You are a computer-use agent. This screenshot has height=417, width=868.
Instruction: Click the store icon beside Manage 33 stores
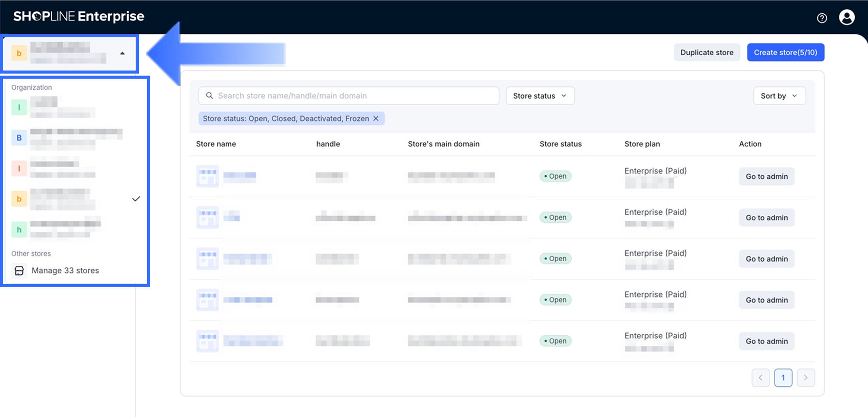click(19, 271)
